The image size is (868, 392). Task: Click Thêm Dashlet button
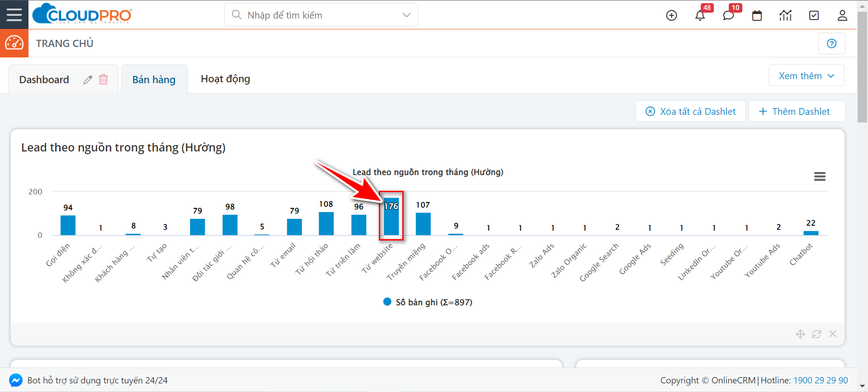coord(797,111)
